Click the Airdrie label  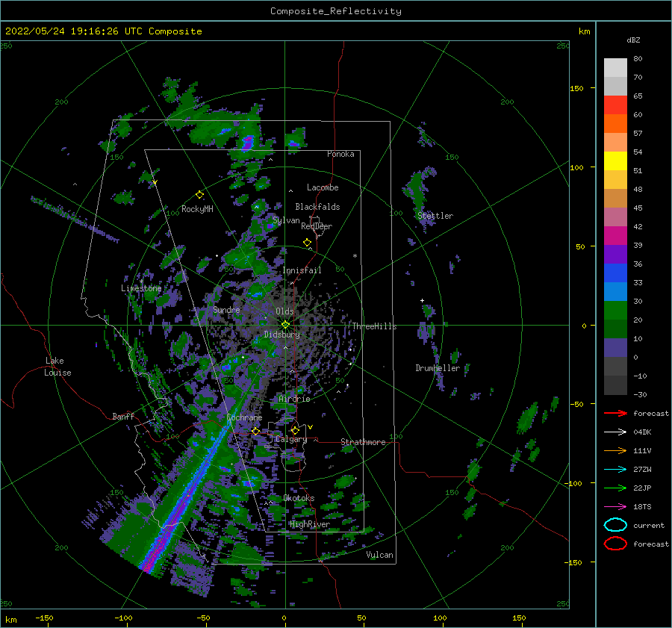[x=294, y=399]
